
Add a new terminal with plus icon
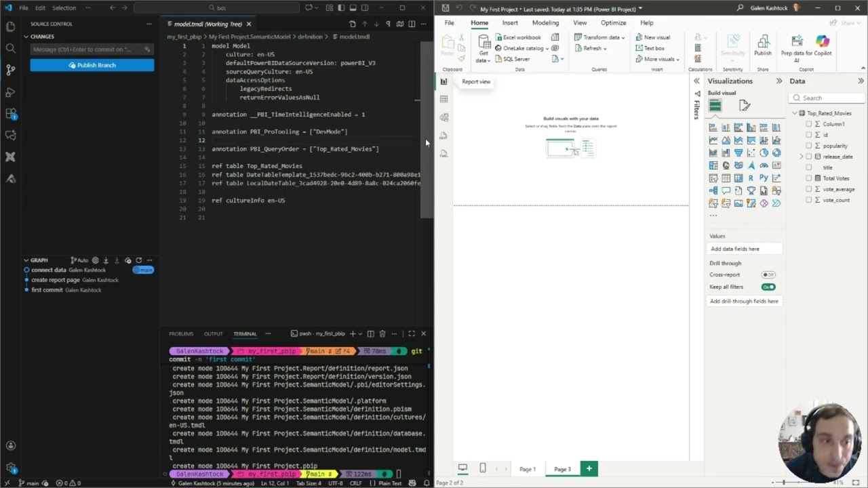click(x=352, y=333)
